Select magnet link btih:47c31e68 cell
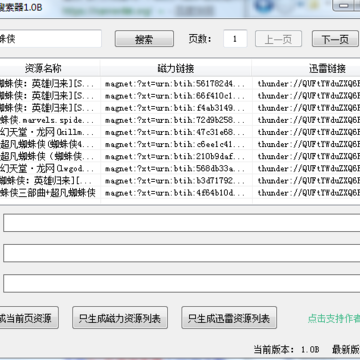The image size is (360, 360). point(176,132)
